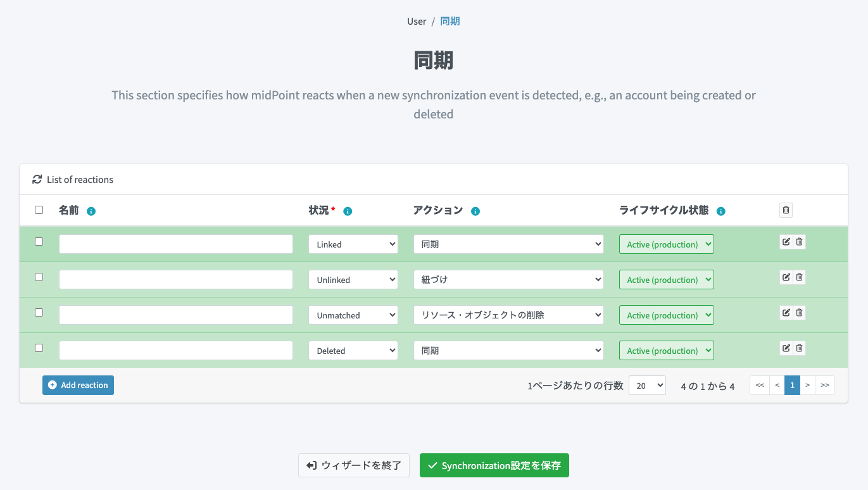The width and height of the screenshot is (868, 490).
Task: Check the Unmatched row checkbox
Action: 39,313
